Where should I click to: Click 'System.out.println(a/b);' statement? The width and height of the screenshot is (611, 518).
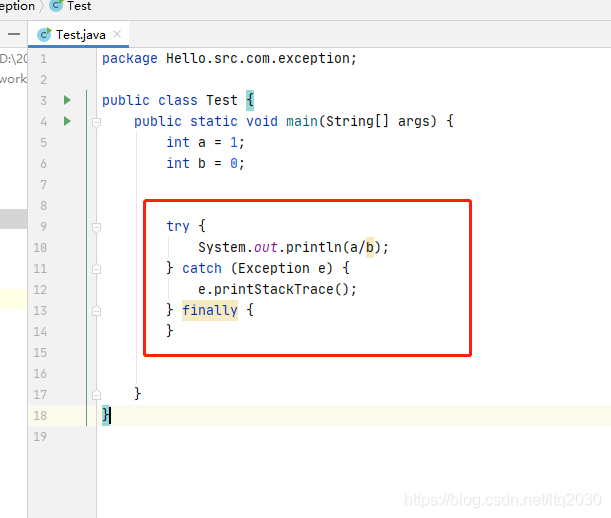click(x=293, y=248)
